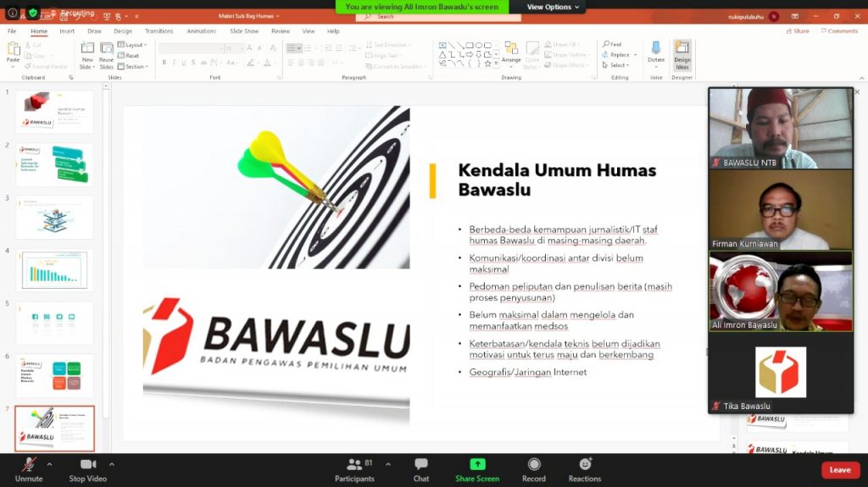Start recording with Record button
The height and width of the screenshot is (487, 868).
(534, 465)
